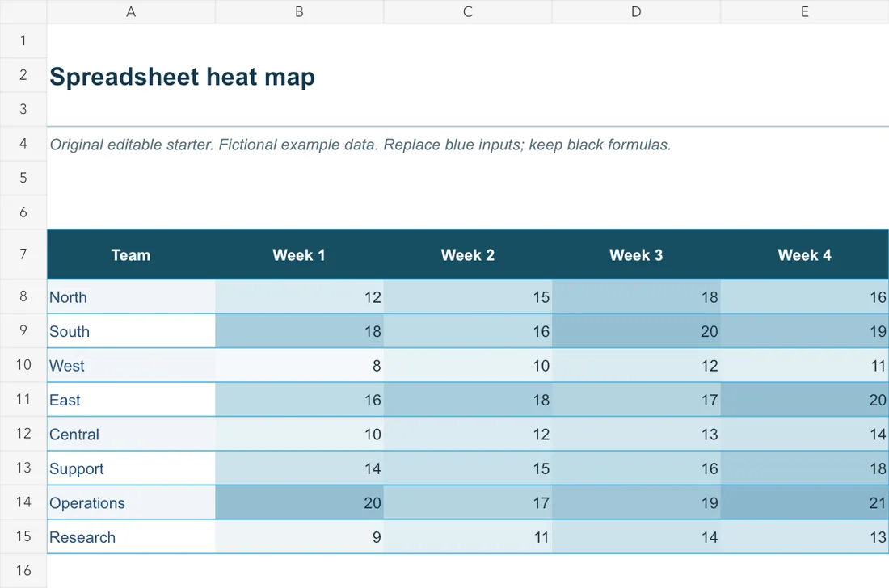Select the "South" team cell
Viewport: 889px width, 588px height.
(131, 331)
